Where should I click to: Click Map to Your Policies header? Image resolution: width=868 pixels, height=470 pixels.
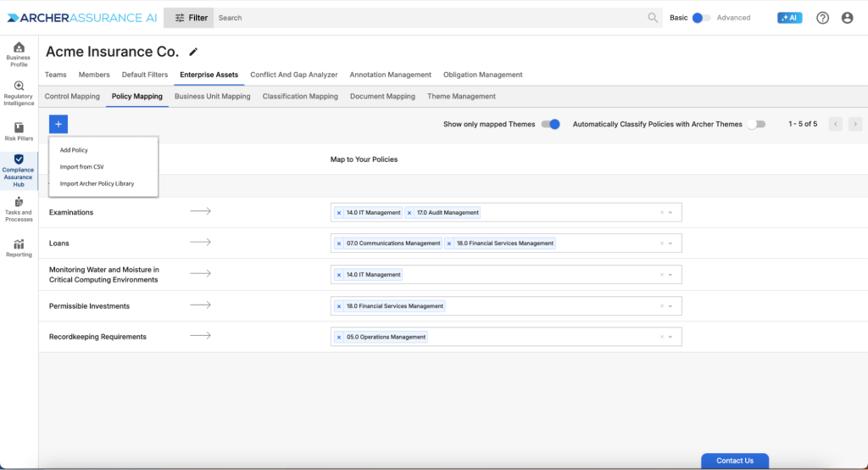(364, 159)
